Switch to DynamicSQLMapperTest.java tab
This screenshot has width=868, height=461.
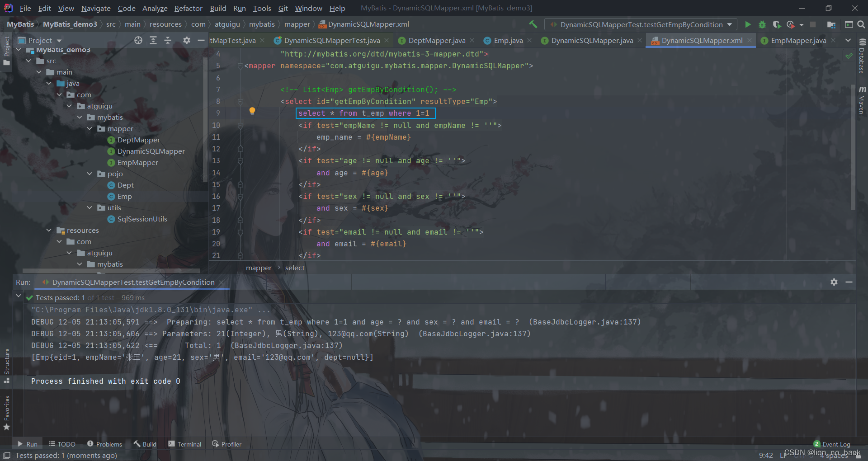coord(331,40)
